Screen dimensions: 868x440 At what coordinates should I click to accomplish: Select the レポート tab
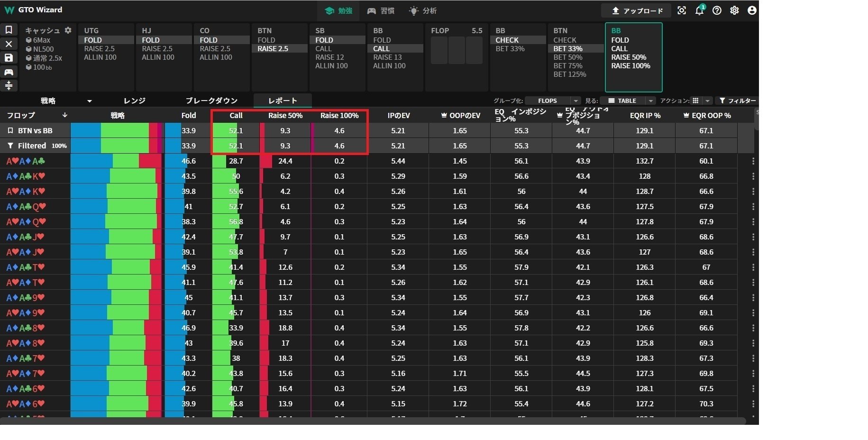283,101
